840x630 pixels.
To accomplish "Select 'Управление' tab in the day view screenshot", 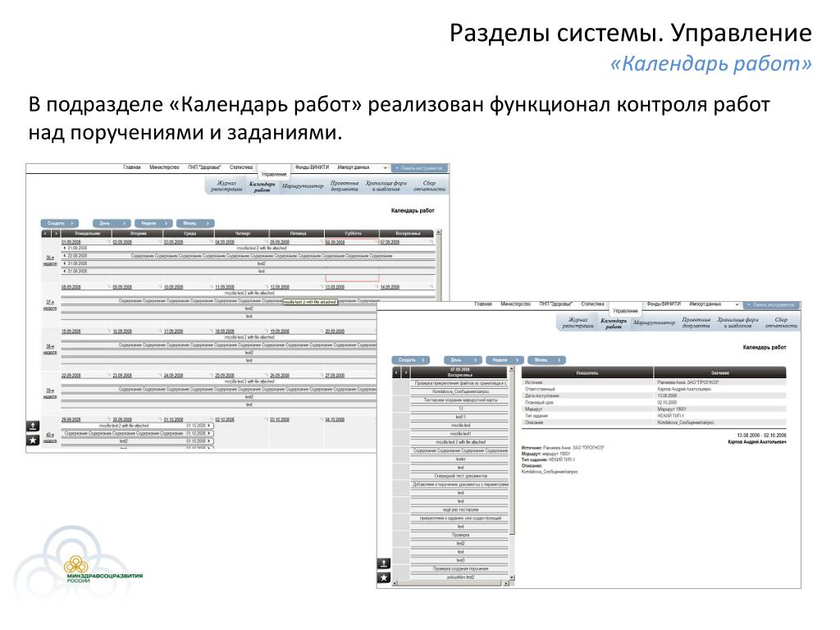I will coord(625,311).
